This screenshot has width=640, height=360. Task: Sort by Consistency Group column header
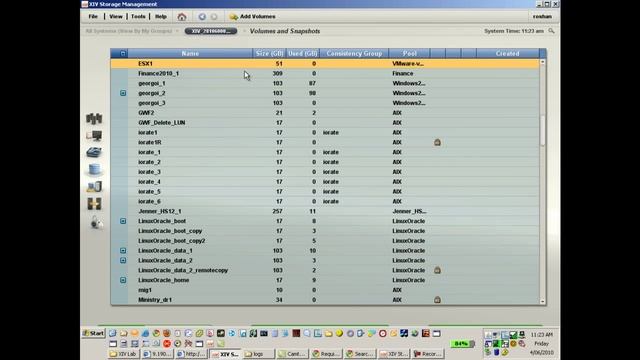tap(354, 53)
